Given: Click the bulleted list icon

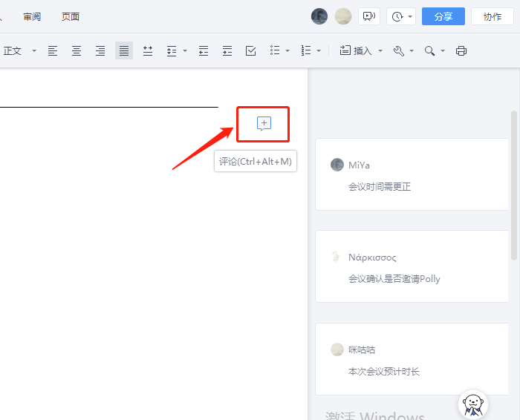Looking at the screenshot, I should pos(275,50).
